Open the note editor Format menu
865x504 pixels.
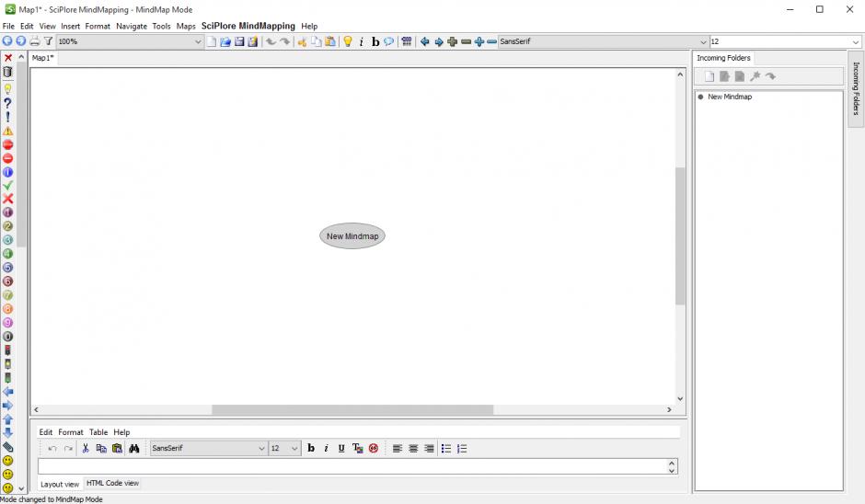click(x=71, y=432)
